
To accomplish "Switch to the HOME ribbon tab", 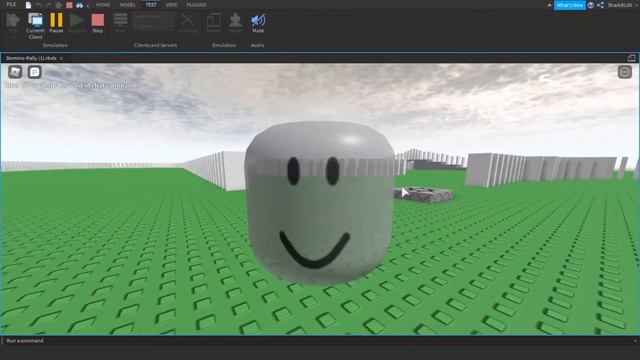I will click(103, 5).
